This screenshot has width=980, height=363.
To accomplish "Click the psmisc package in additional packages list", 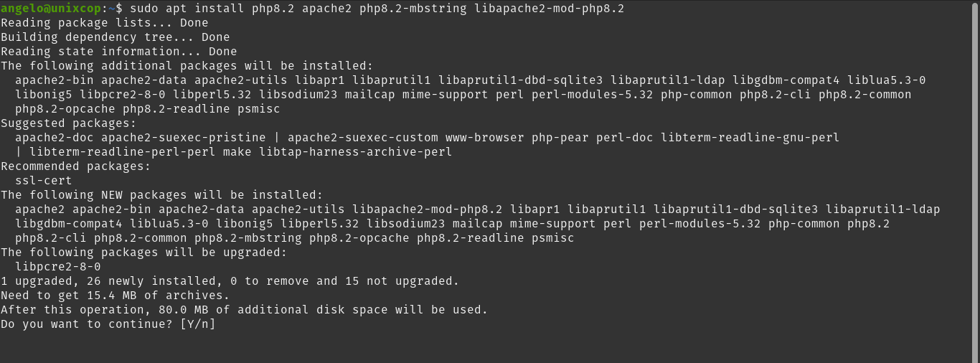I will [x=259, y=109].
